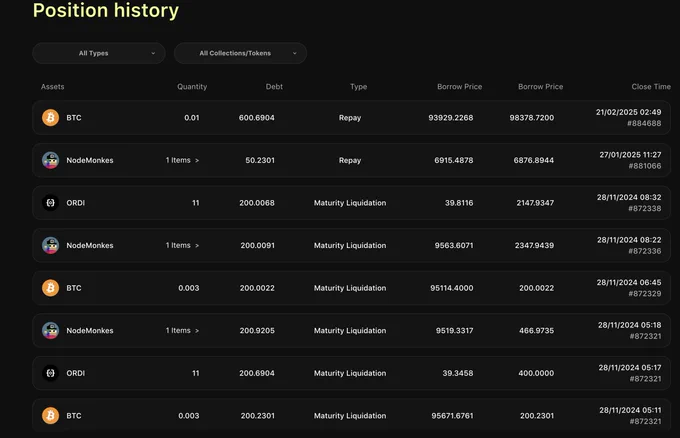Image resolution: width=680 pixels, height=438 pixels.
Task: Click borrow price 466.9735
Action: [536, 330]
